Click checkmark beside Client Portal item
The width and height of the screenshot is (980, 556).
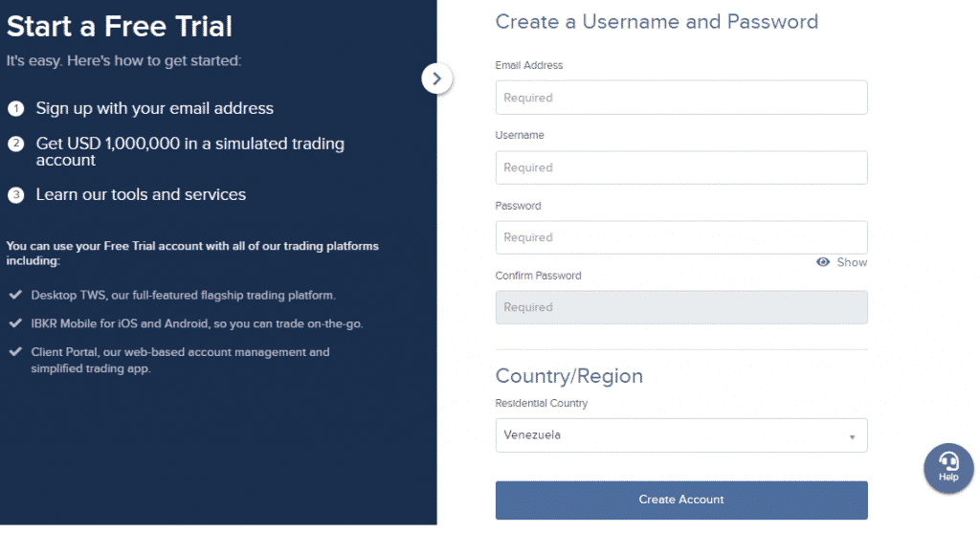coord(15,352)
